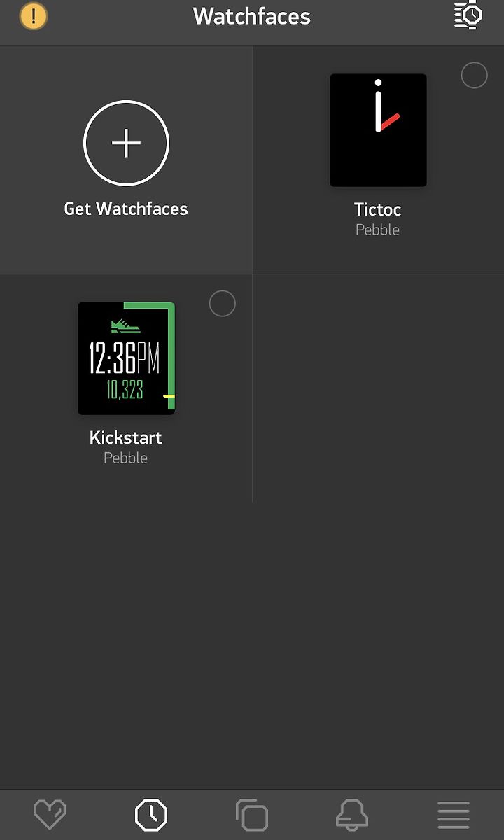Tap the Tictoc name label
The width and height of the screenshot is (504, 840).
click(x=378, y=209)
